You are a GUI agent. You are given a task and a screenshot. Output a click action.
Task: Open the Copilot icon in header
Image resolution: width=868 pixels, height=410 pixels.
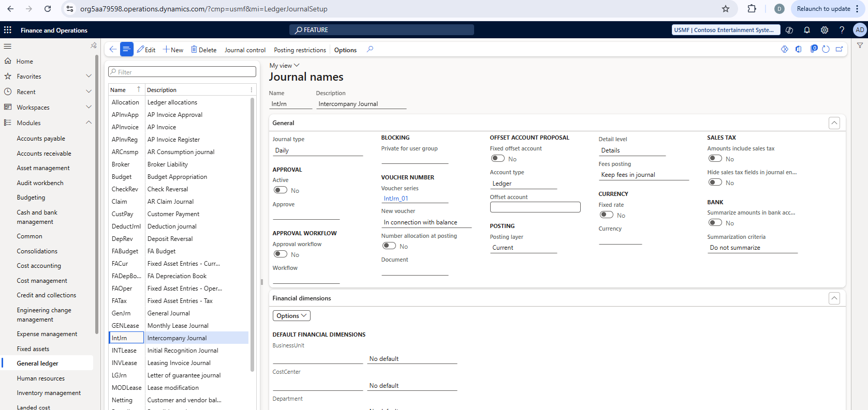point(789,30)
